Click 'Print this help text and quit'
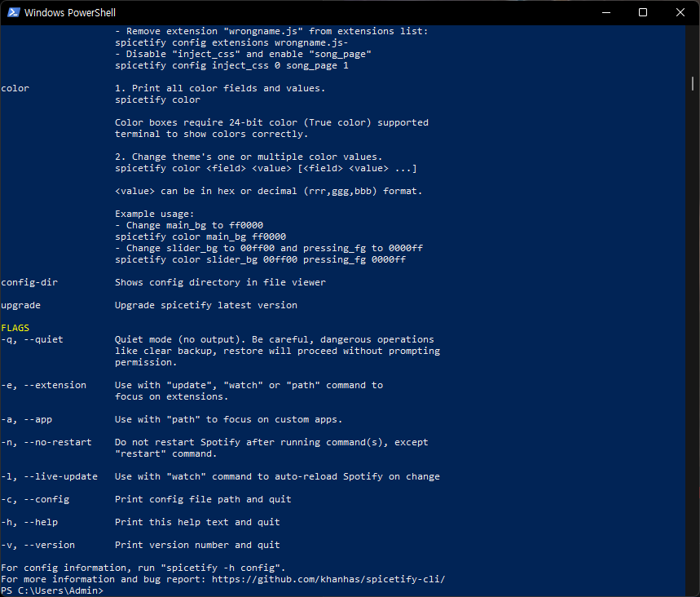 coord(197,522)
